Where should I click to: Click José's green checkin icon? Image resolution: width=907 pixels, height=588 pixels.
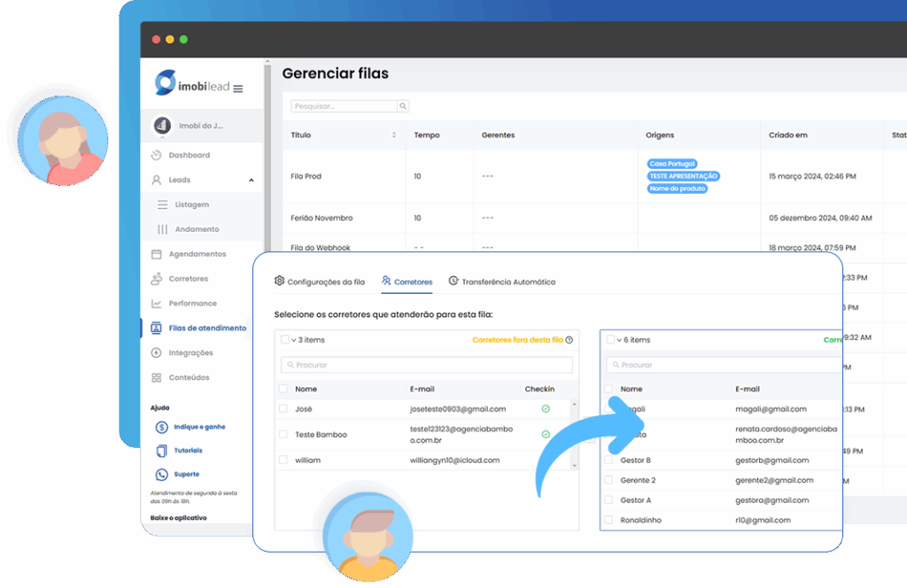(x=546, y=409)
